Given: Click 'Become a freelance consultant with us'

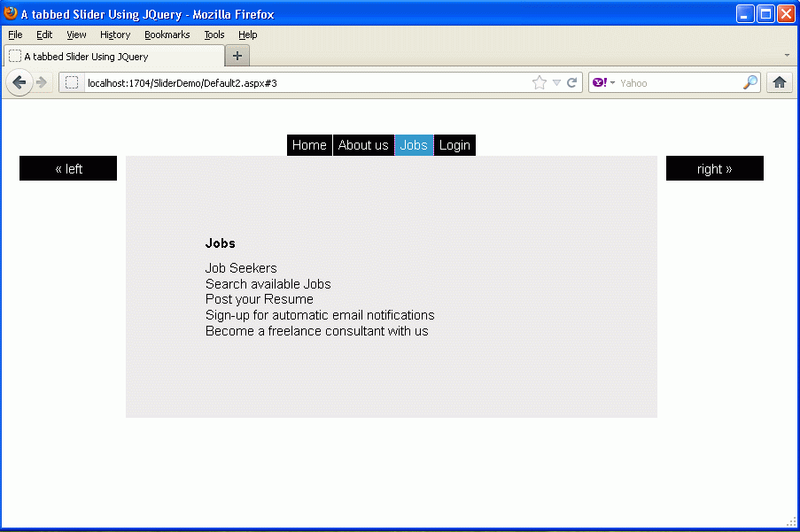Looking at the screenshot, I should pos(317,331).
